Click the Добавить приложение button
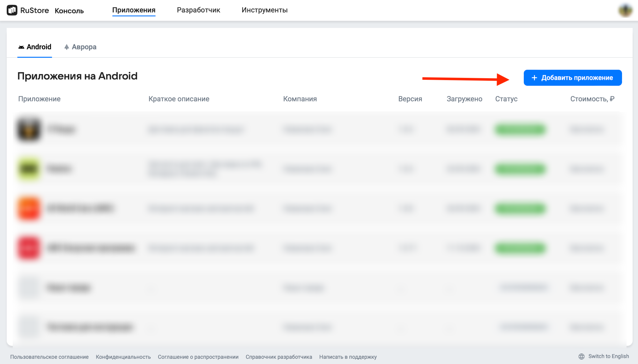638x364 pixels. pyautogui.click(x=573, y=78)
